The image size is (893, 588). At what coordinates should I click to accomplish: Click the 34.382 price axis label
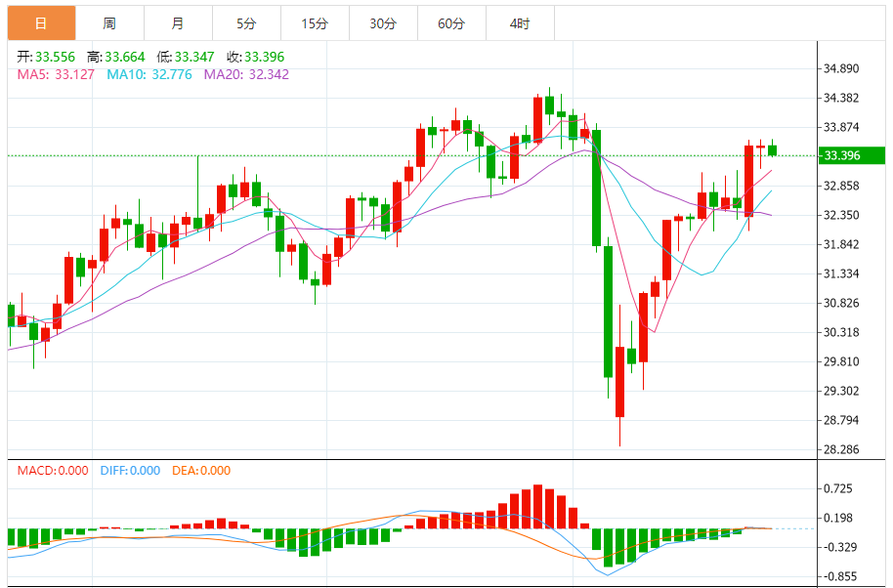click(841, 98)
